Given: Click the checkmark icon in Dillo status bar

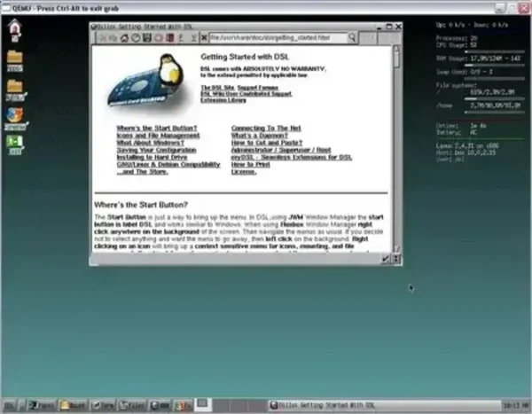Looking at the screenshot, I should [x=386, y=259].
